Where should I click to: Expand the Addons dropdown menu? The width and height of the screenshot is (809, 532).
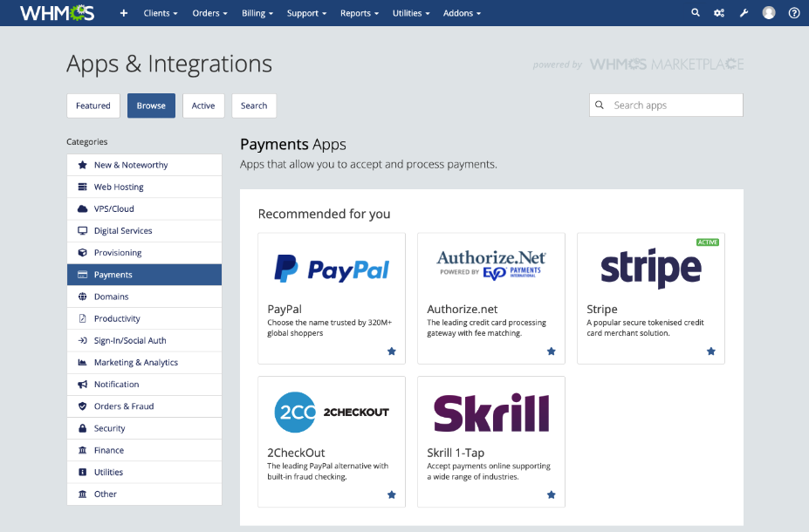(462, 13)
